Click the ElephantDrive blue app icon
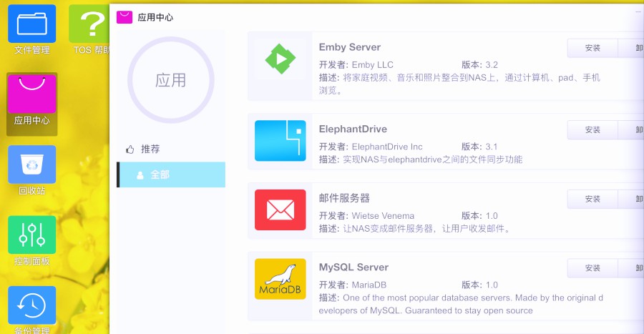The height and width of the screenshot is (334, 644). (x=280, y=141)
